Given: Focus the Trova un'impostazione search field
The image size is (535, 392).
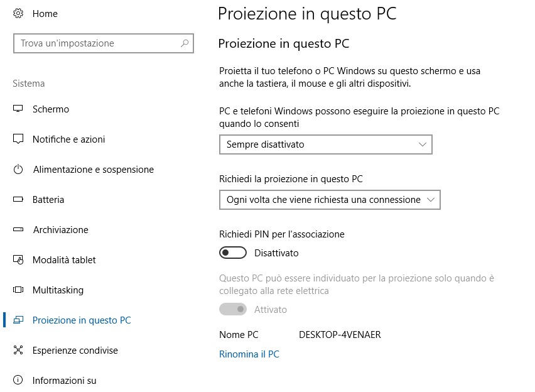Looking at the screenshot, I should click(x=104, y=43).
